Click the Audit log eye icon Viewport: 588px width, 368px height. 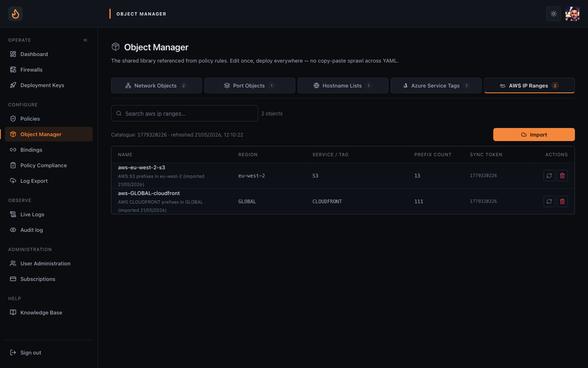coord(13,230)
